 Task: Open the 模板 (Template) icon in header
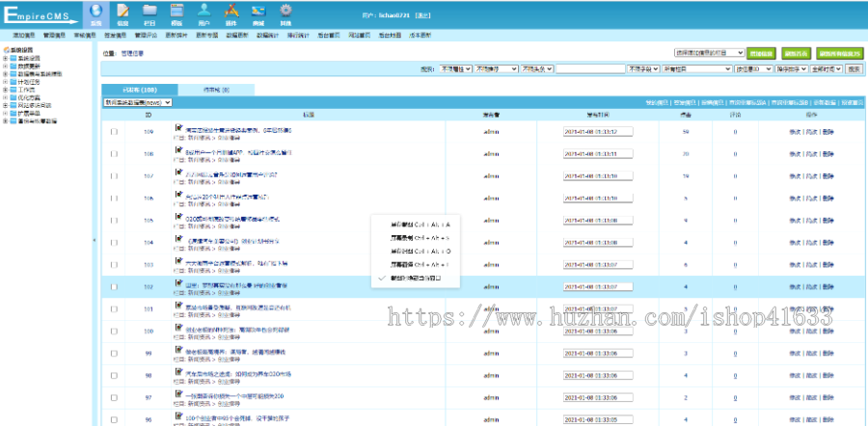point(176,13)
